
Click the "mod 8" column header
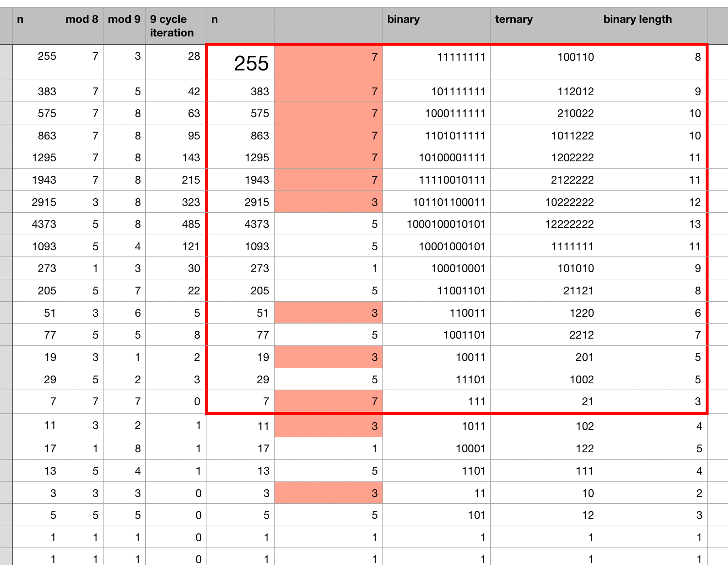click(82, 25)
